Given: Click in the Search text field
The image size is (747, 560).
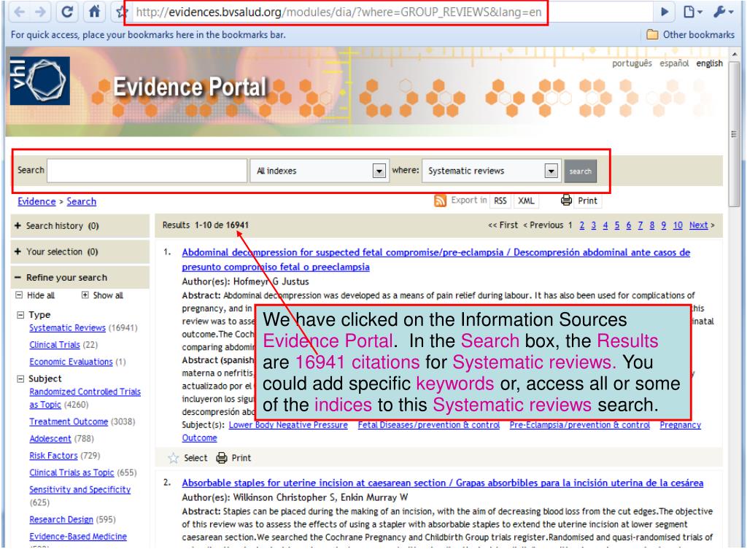Looking at the screenshot, I should (x=147, y=171).
